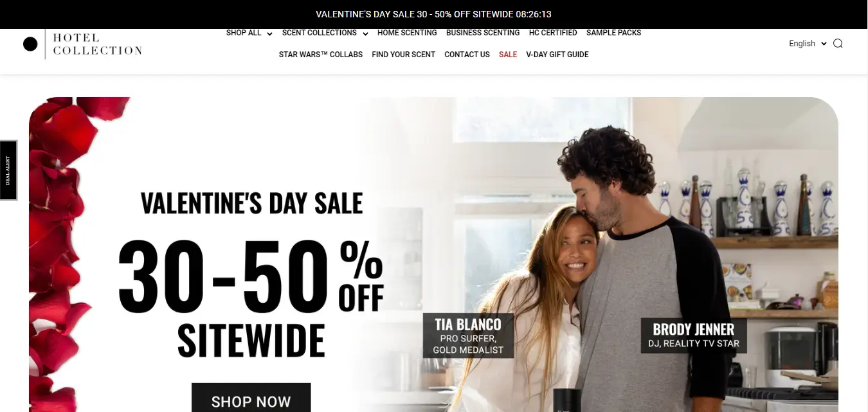Open Star Wars Collabs page
Screen dimensions: 868x412
[x=321, y=55]
